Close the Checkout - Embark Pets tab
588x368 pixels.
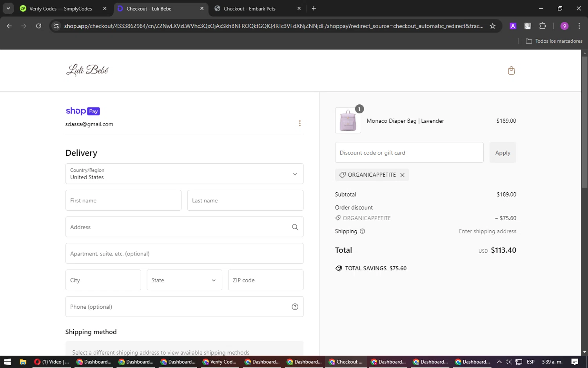tap(299, 9)
